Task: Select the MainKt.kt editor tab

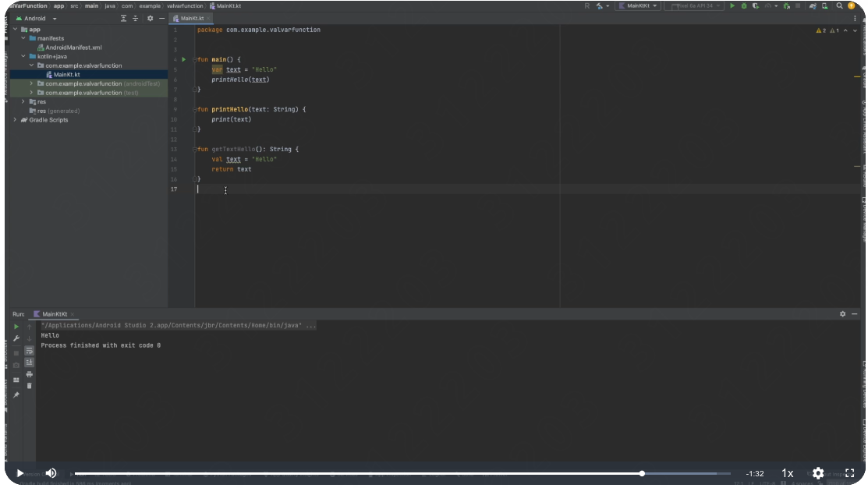Action: (x=191, y=18)
